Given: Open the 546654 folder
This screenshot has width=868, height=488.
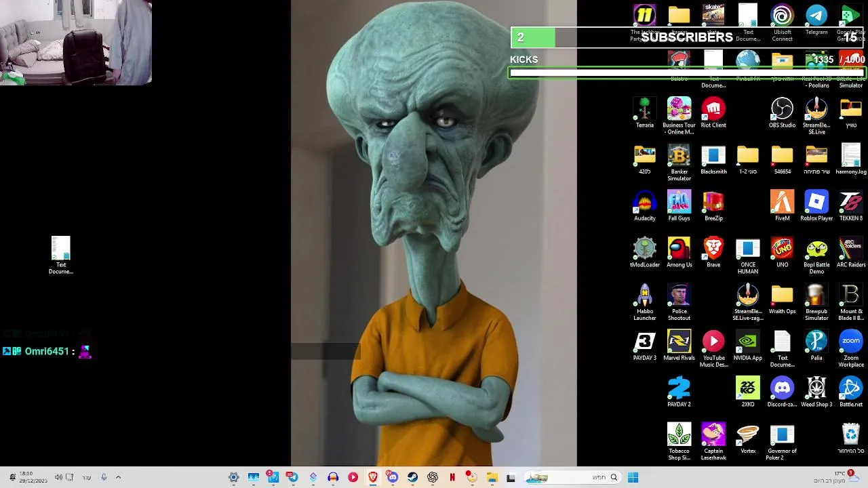Looking at the screenshot, I should 782,159.
